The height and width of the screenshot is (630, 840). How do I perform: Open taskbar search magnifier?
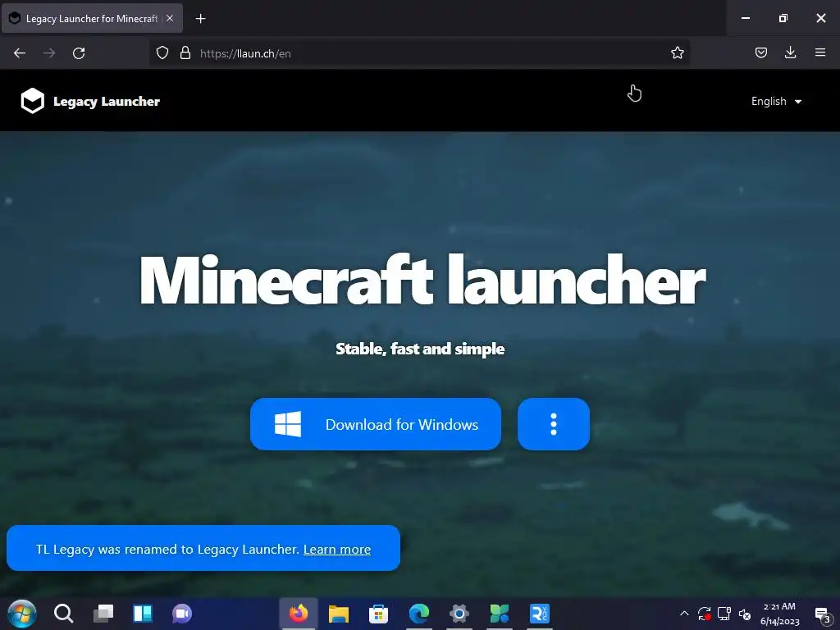(x=63, y=614)
